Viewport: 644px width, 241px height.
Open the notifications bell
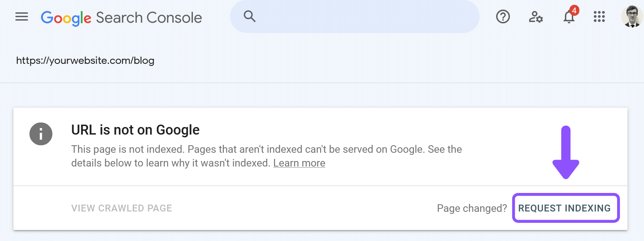point(569,16)
